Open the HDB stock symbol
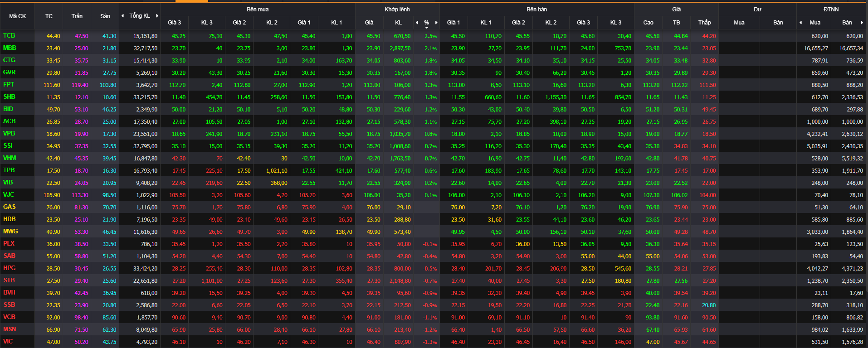868x348 pixels. pyautogui.click(x=10, y=219)
